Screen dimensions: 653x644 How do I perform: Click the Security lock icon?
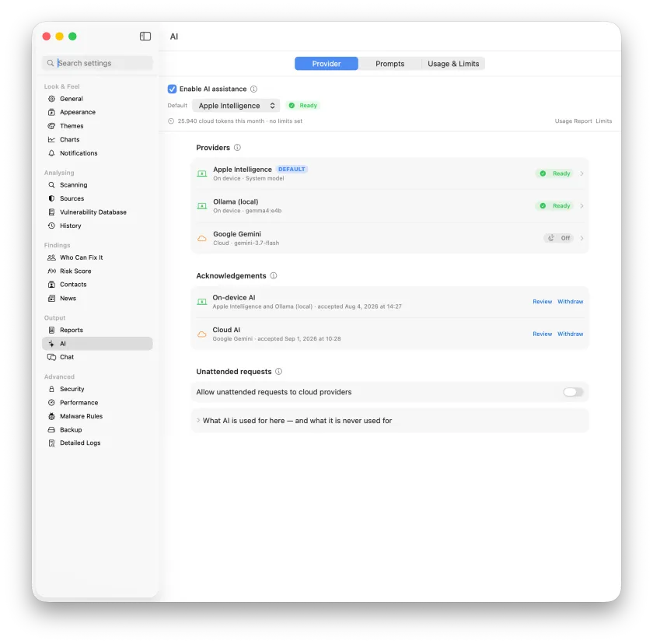click(x=51, y=389)
